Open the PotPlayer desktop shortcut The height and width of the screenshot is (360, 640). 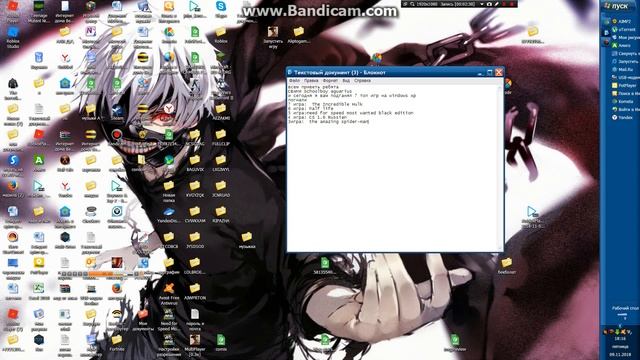[x=39, y=266]
